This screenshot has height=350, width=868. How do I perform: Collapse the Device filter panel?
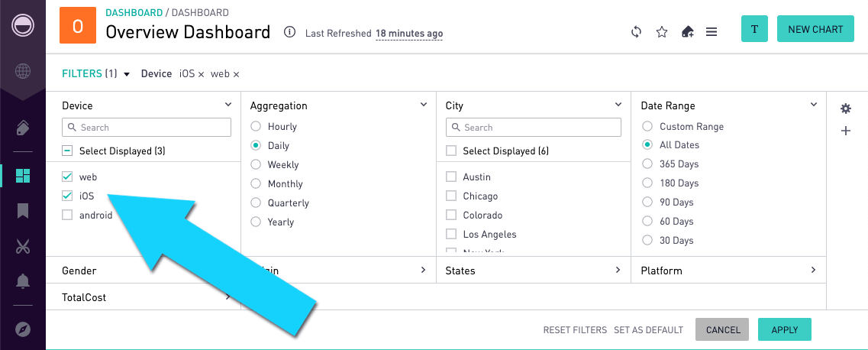click(x=228, y=104)
